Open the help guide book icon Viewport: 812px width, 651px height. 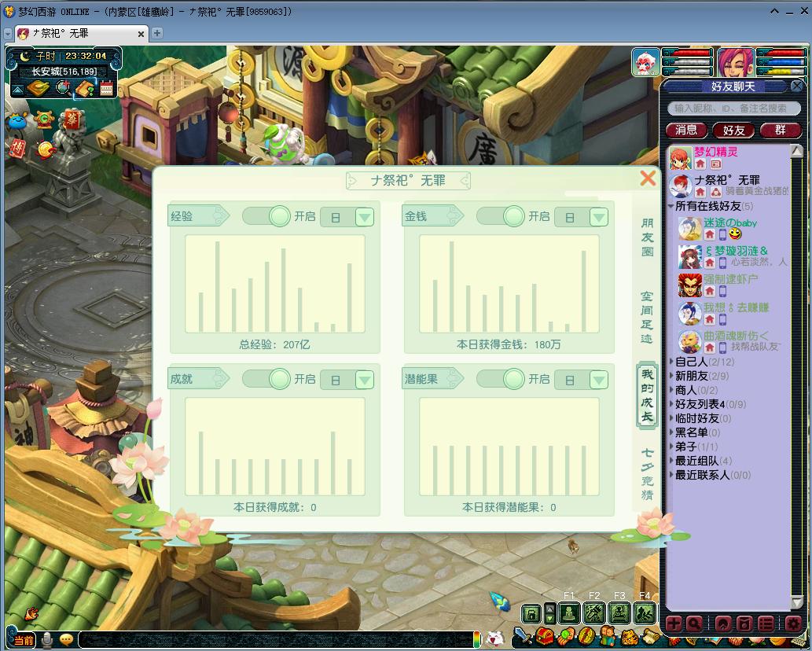pyautogui.click(x=84, y=88)
